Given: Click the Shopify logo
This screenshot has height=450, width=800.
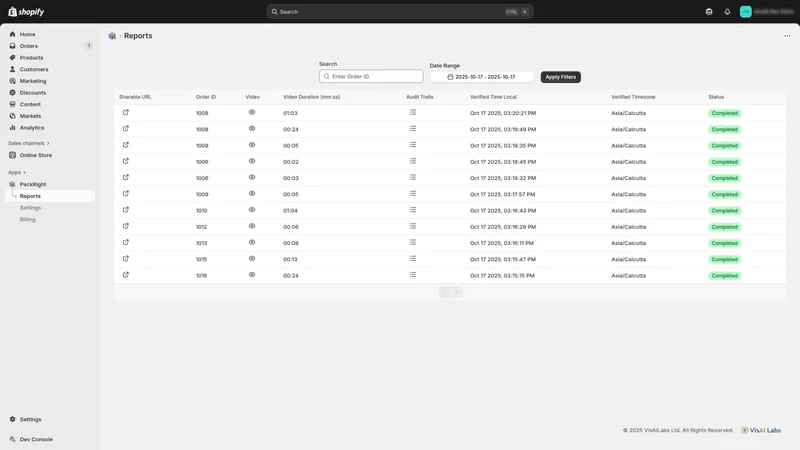Looking at the screenshot, I should 26,12.
